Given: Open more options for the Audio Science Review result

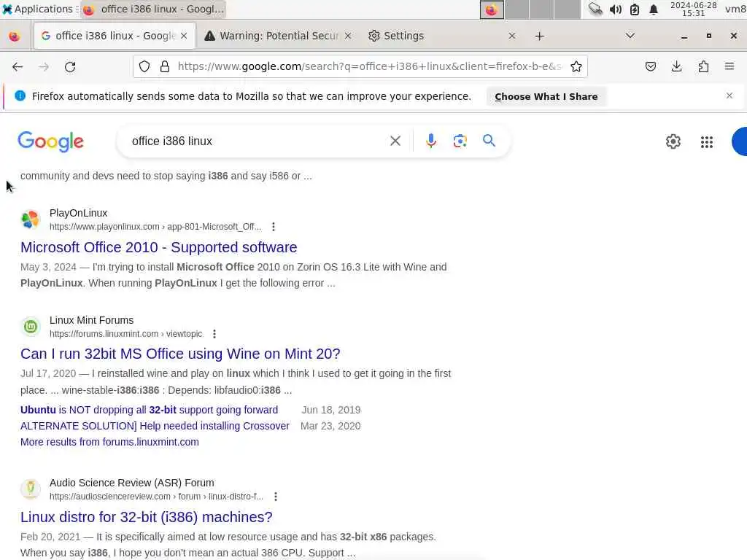Looking at the screenshot, I should coord(275,497).
